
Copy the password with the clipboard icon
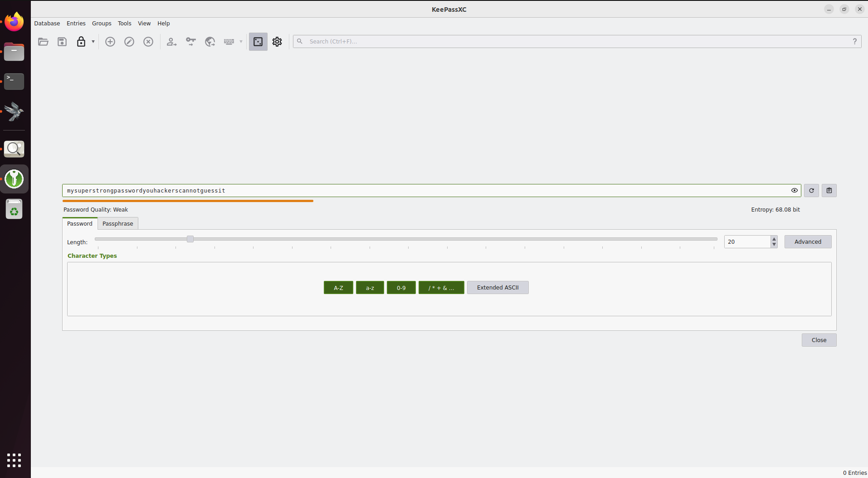click(829, 191)
